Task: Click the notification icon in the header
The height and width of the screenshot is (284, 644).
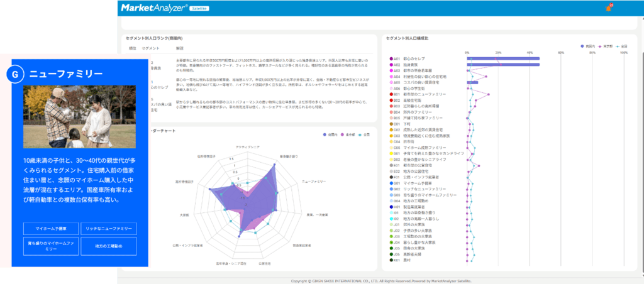Action: 608,8
